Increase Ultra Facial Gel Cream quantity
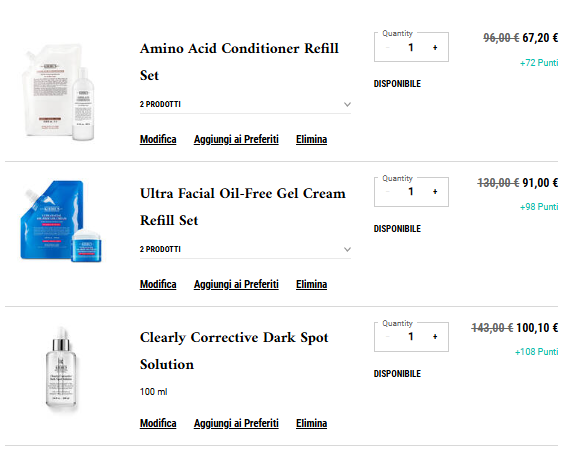Screen dimensions: 571x450 435,192
